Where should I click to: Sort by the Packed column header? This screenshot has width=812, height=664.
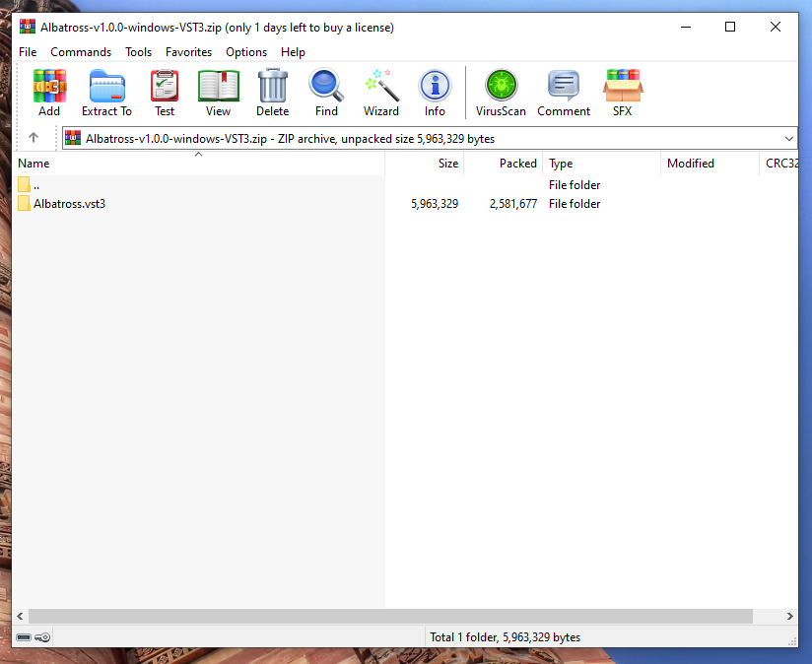point(504,164)
